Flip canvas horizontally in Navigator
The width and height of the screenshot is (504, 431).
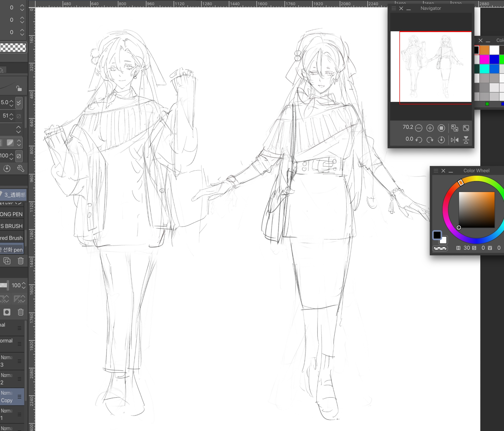click(455, 140)
